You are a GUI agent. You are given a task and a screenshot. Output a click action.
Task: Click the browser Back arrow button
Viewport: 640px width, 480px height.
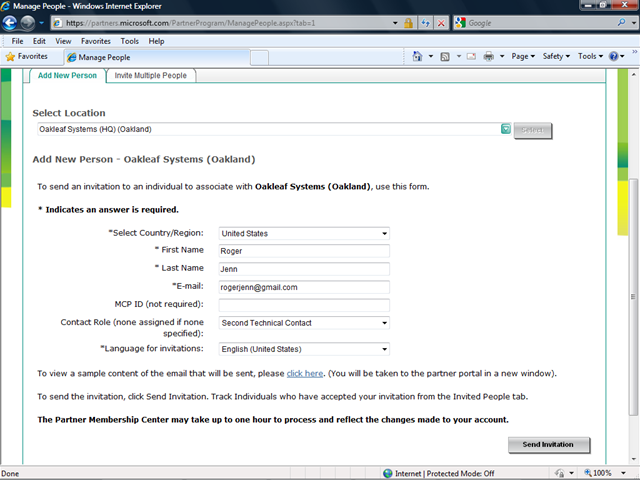[10, 23]
